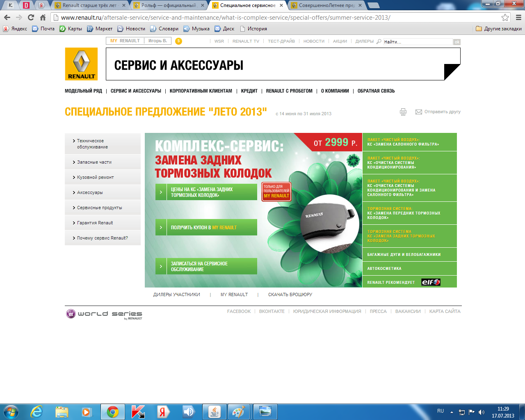Reload the current Renault page
This screenshot has width=525, height=420.
click(x=31, y=18)
